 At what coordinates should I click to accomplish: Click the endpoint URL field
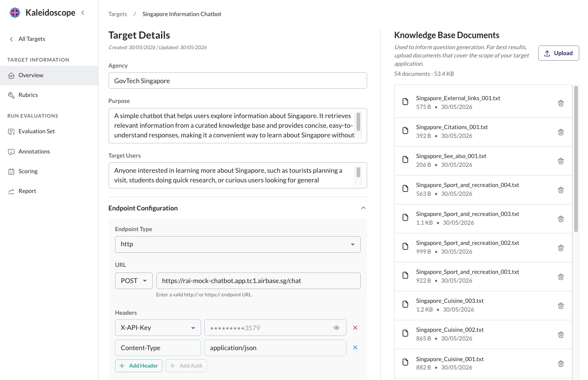click(258, 281)
